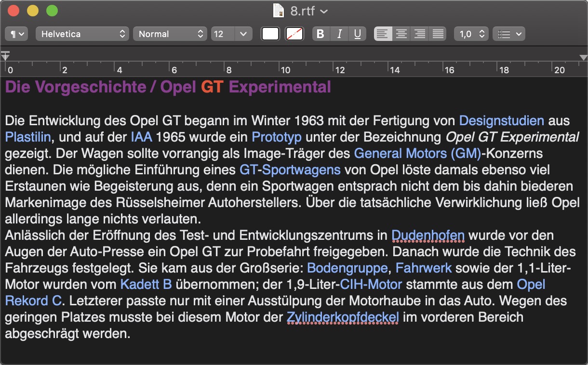The image size is (588, 365).
Task: Toggle bold formatting
Action: pos(321,34)
